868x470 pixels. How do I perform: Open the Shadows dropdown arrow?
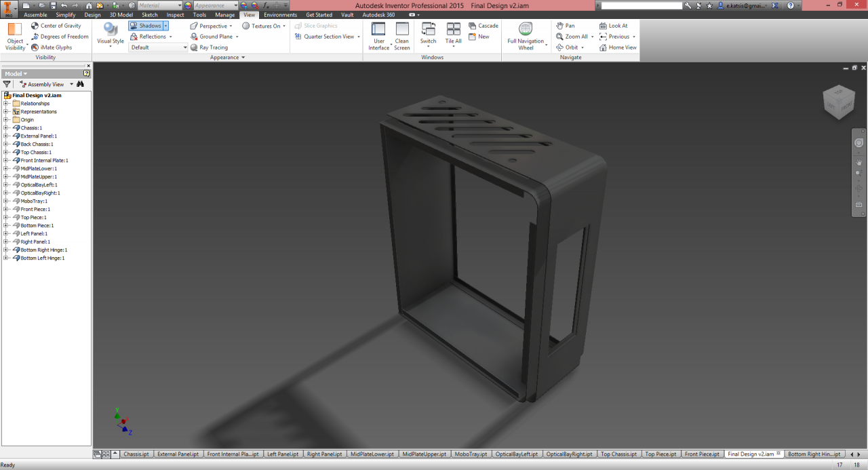point(165,26)
